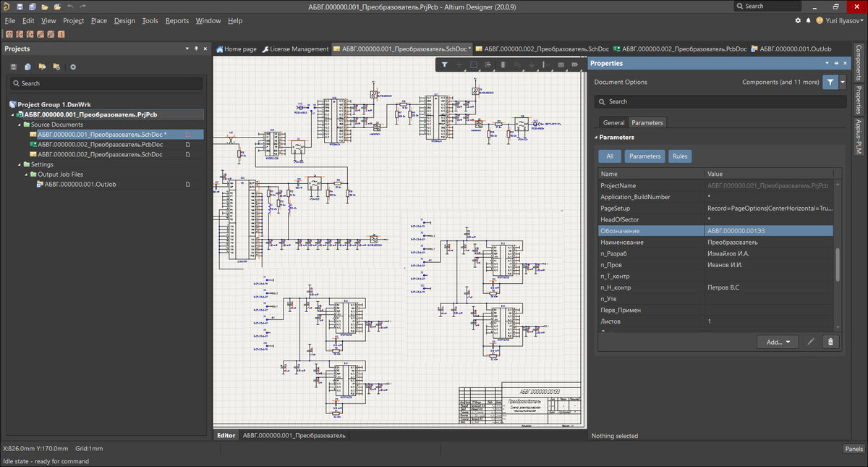Click the Redo arrow icon
Viewport: 868px width, 467px height.
(x=81, y=7)
